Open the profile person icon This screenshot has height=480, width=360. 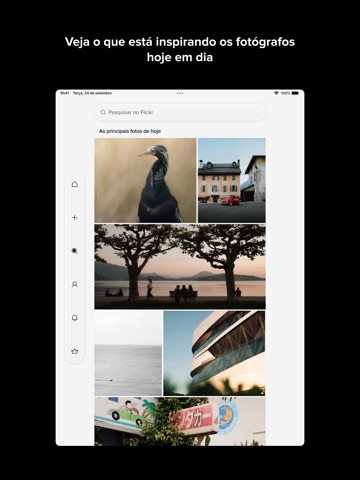click(x=75, y=284)
